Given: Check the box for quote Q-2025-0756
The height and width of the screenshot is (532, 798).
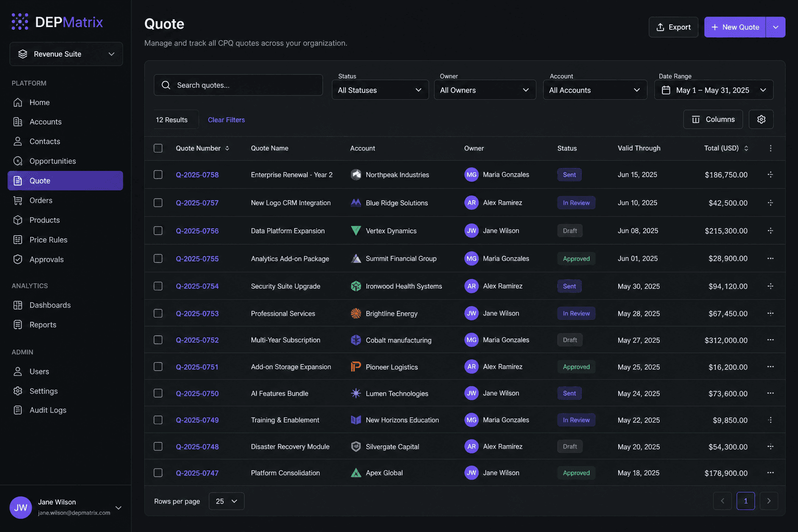Looking at the screenshot, I should click(x=158, y=231).
